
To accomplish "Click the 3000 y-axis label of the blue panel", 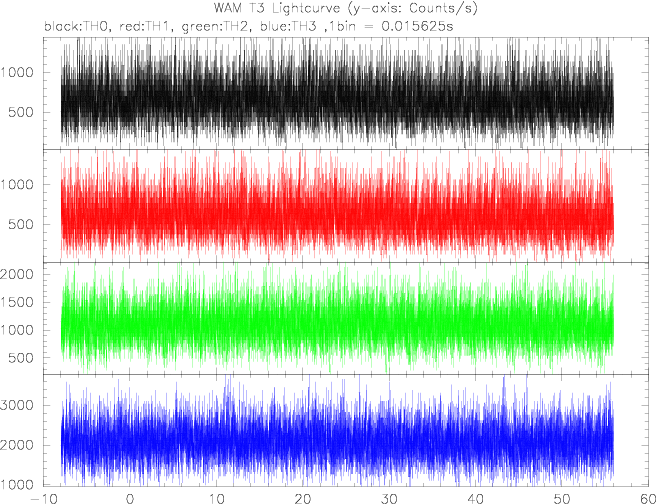I will 16,405.
